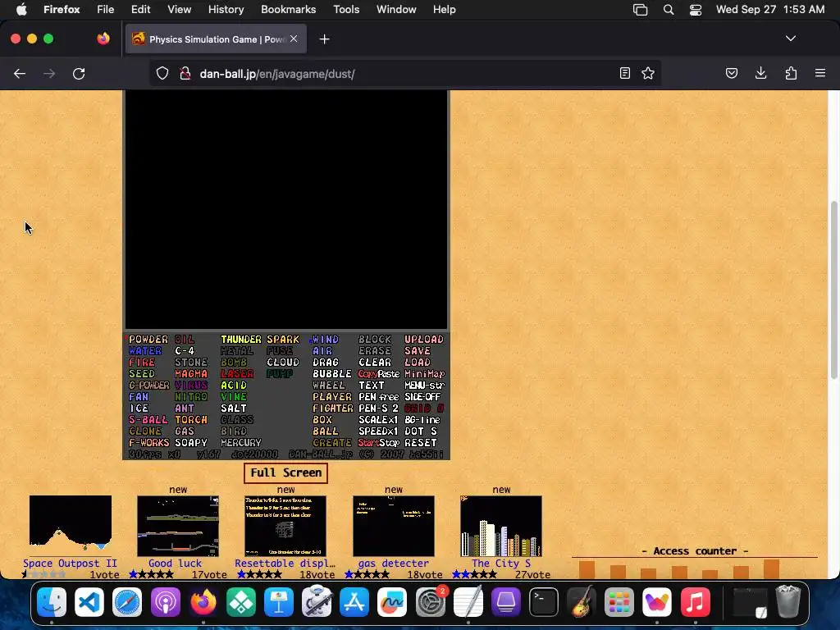The image size is (840, 630).
Task: Toggle reader view icon
Action: click(x=624, y=73)
